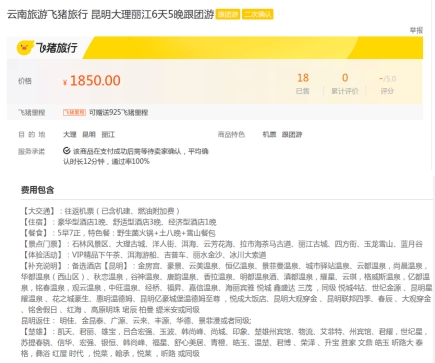
Task: Click the 【楚雄】 hotel list line
Action: click(x=224, y=332)
